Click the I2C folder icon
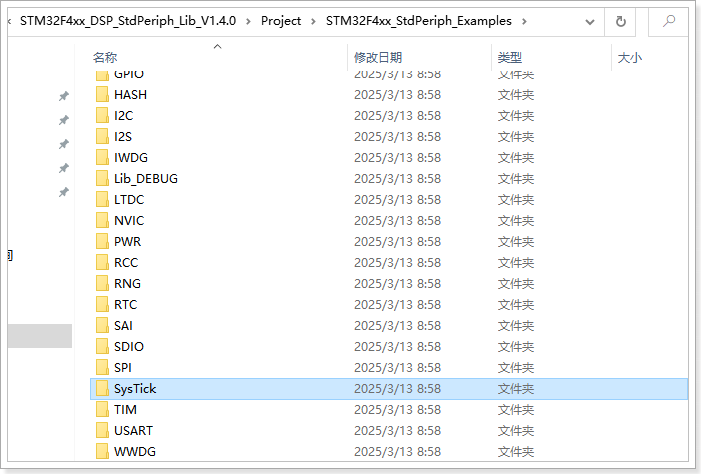 [x=102, y=115]
